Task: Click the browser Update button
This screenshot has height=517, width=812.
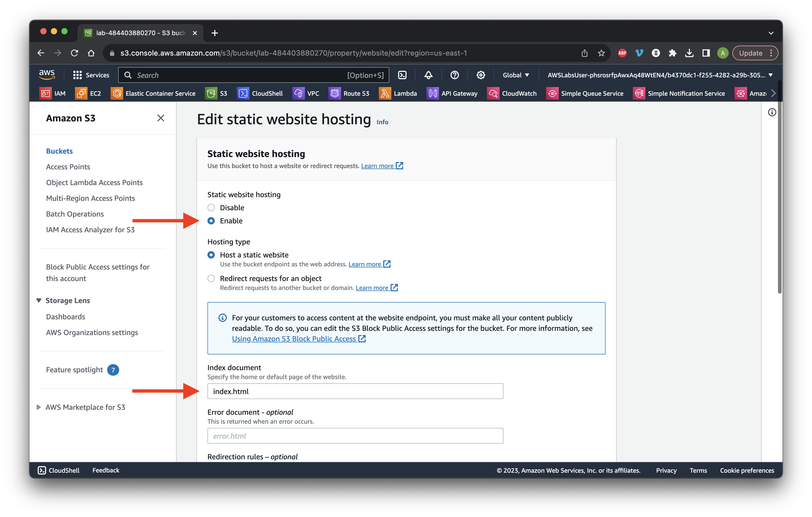Action: pos(755,53)
